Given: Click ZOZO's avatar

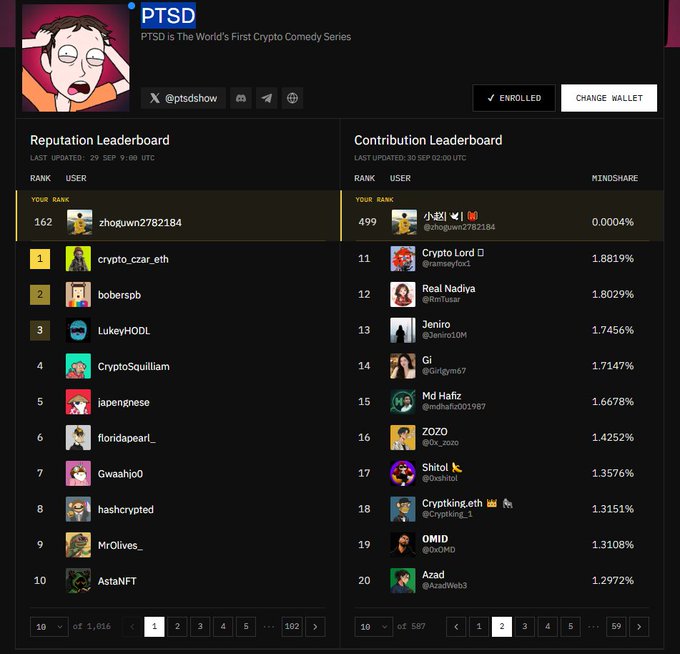Looking at the screenshot, I should pyautogui.click(x=403, y=438).
